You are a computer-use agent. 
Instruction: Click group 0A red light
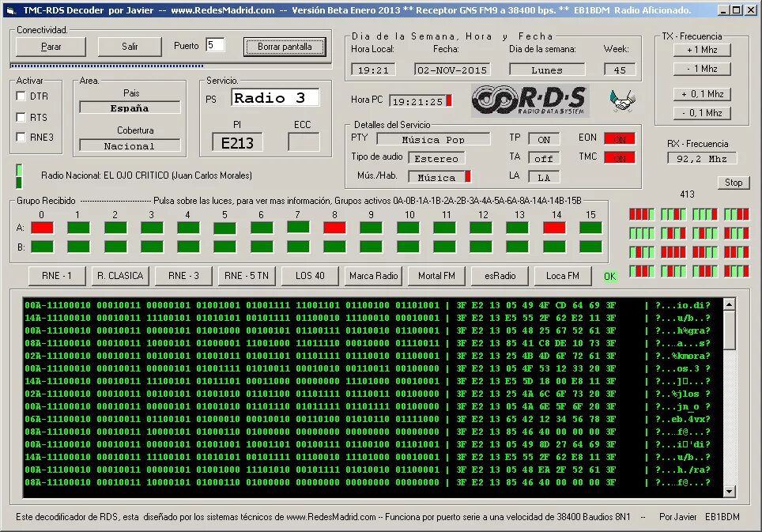click(42, 228)
